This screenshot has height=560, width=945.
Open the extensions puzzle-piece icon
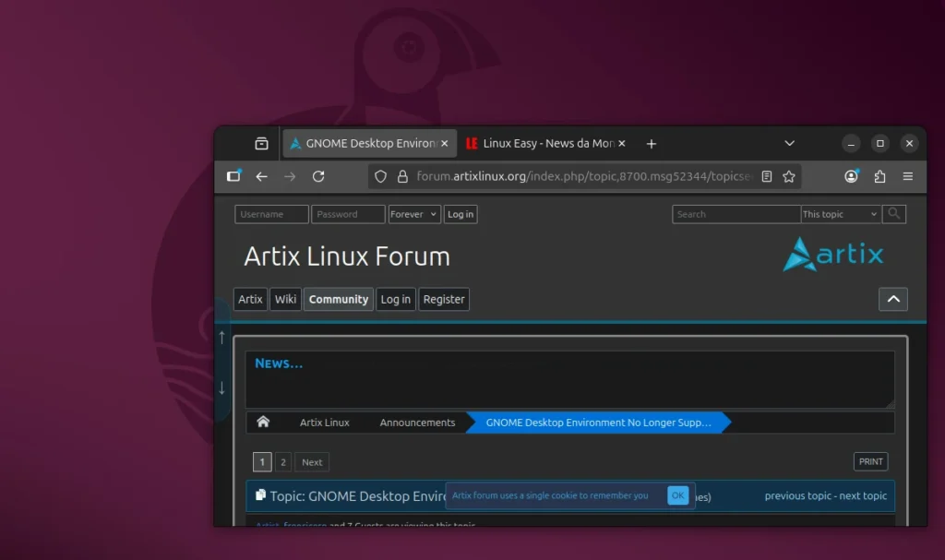point(879,176)
